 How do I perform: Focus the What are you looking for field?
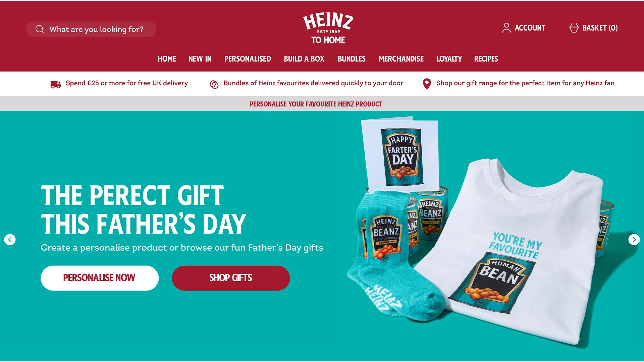91,29
